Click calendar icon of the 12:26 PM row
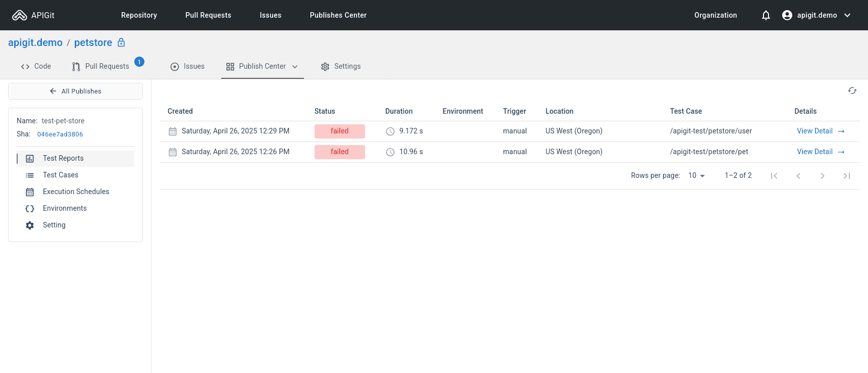This screenshot has width=868, height=373. tap(173, 152)
